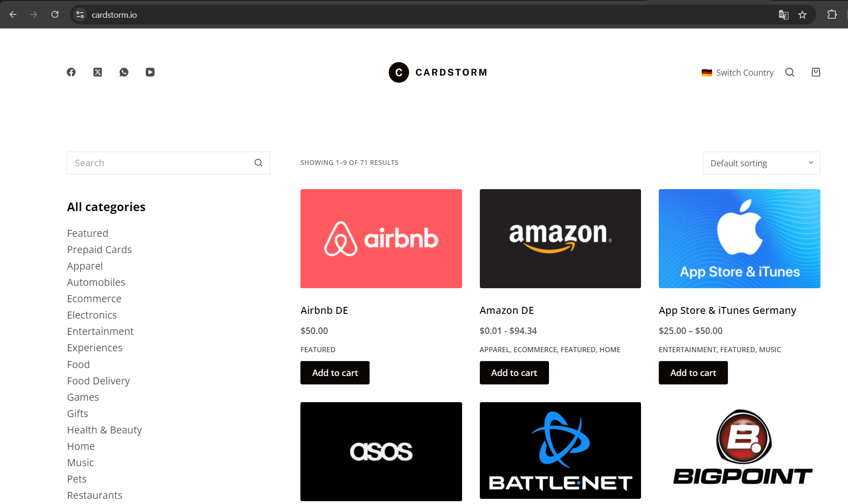This screenshot has width=848, height=504.
Task: Click the Airbnb DE product title
Action: [x=324, y=310]
